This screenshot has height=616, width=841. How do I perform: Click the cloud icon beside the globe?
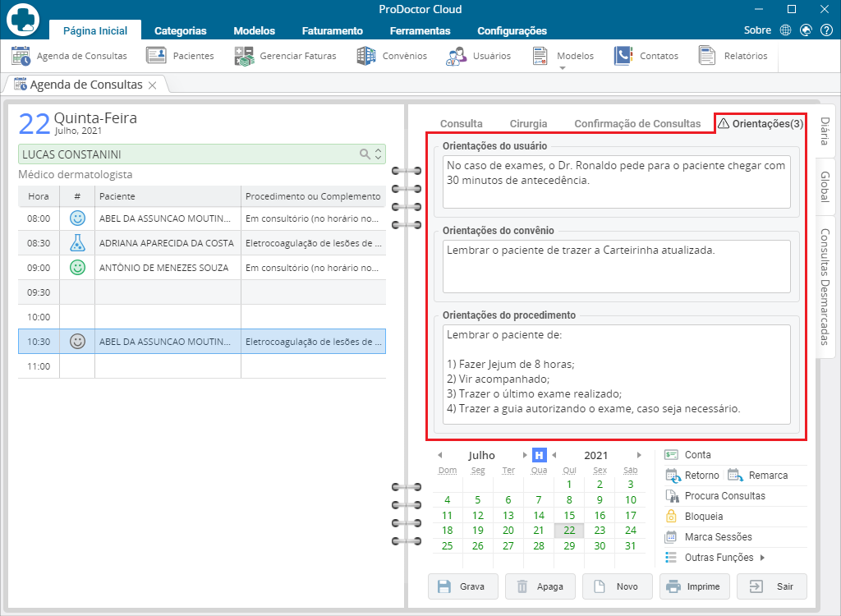click(806, 30)
